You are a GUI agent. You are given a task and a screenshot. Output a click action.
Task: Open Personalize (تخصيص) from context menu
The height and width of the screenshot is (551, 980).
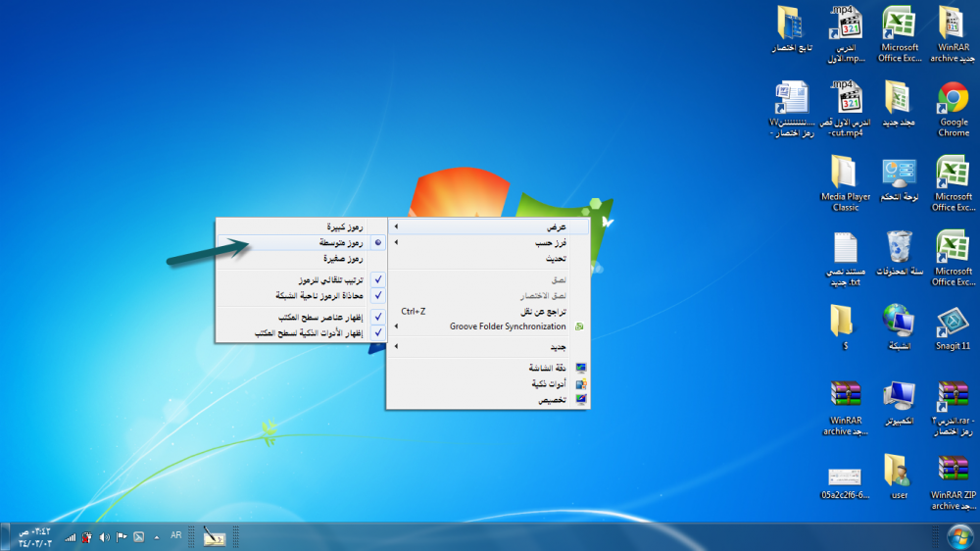click(490, 400)
